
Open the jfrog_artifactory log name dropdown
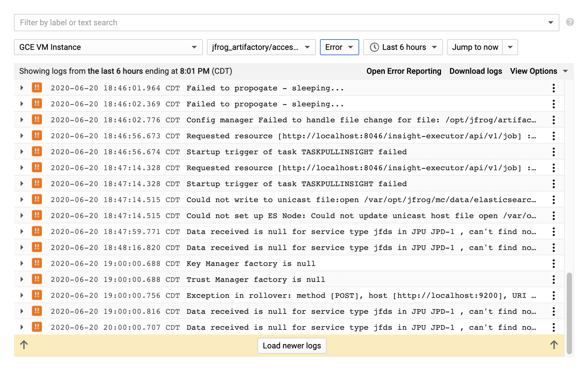click(x=261, y=47)
